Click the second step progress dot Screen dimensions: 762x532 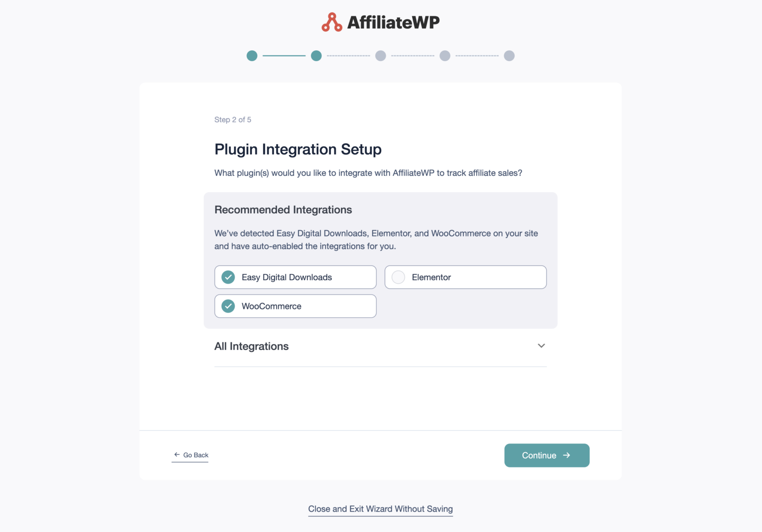pos(316,56)
